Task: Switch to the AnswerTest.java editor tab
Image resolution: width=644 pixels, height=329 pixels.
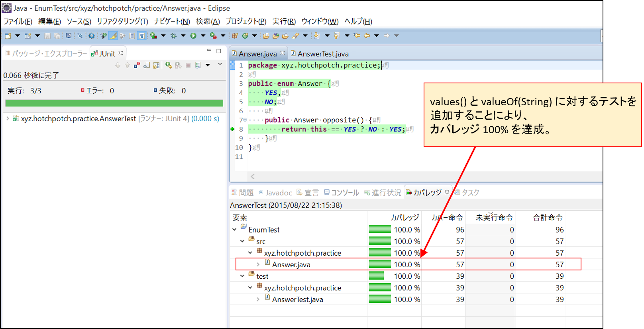Action: click(322, 54)
